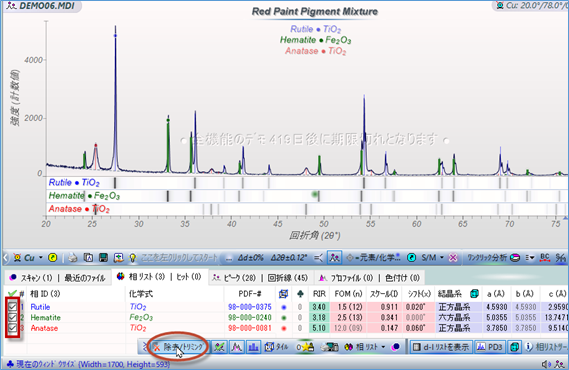Click the teal crystal structure icon beside PD3
The image size is (569, 370).
coord(514,347)
